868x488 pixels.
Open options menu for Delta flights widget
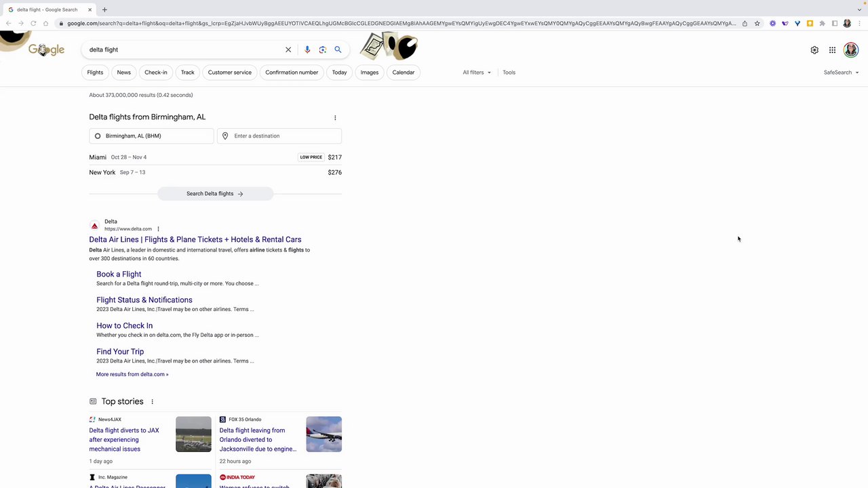[x=335, y=117]
